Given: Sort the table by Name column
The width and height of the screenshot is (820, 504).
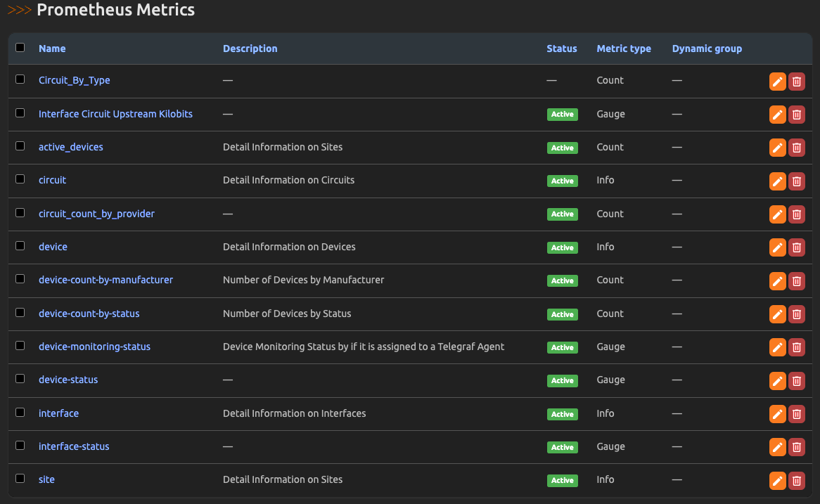Looking at the screenshot, I should click(x=52, y=49).
